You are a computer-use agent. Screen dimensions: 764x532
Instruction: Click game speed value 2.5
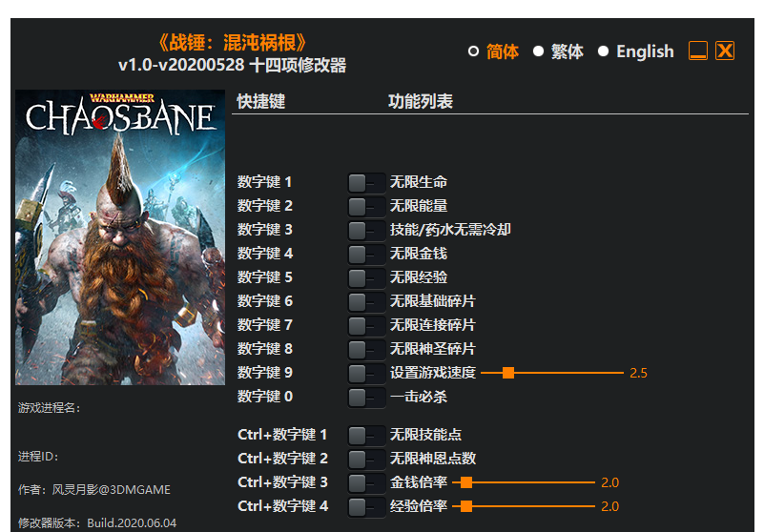638,374
